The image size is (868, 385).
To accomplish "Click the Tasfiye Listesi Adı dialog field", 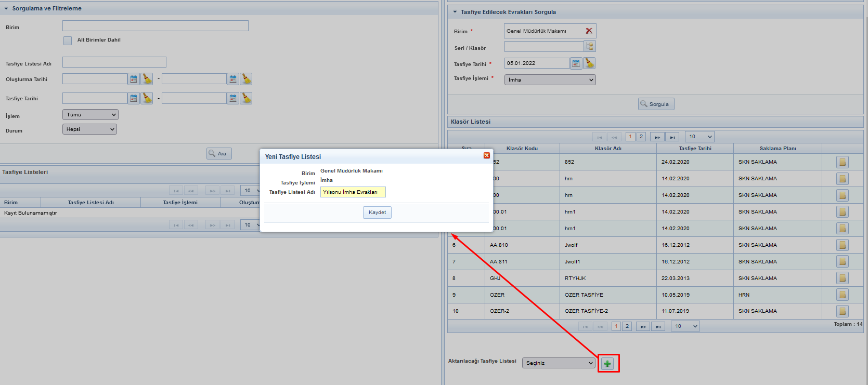I will pos(353,192).
